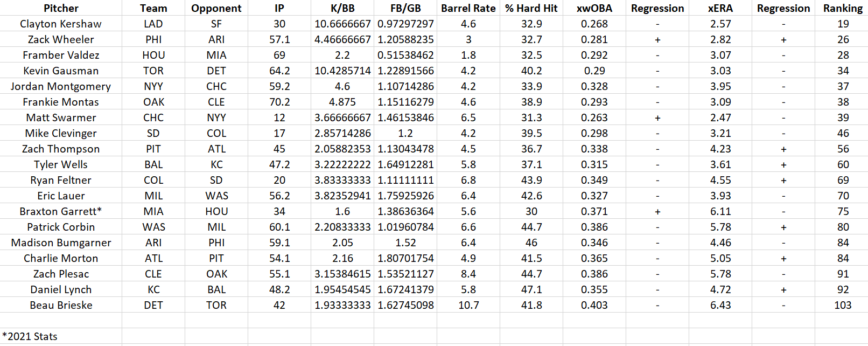Select the % Hard Hit header cell
Screen dimensions: 868x346
531,8
